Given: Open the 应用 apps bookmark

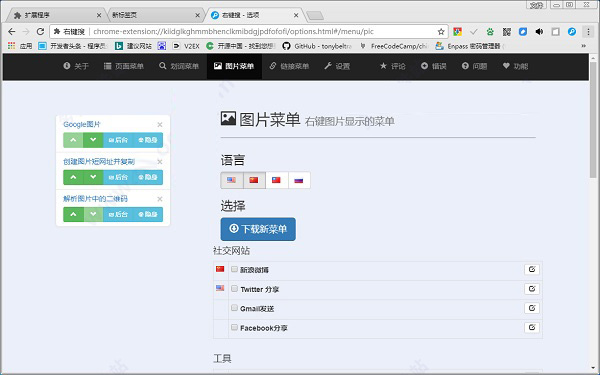Looking at the screenshot, I should [x=20, y=46].
